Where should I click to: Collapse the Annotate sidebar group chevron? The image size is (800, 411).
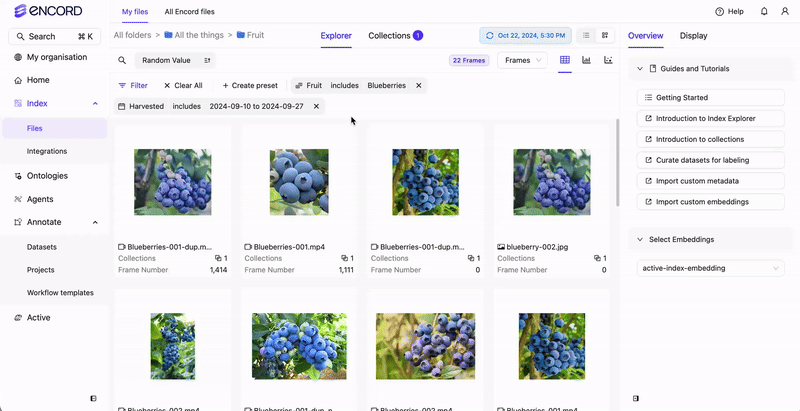pyautogui.click(x=95, y=222)
